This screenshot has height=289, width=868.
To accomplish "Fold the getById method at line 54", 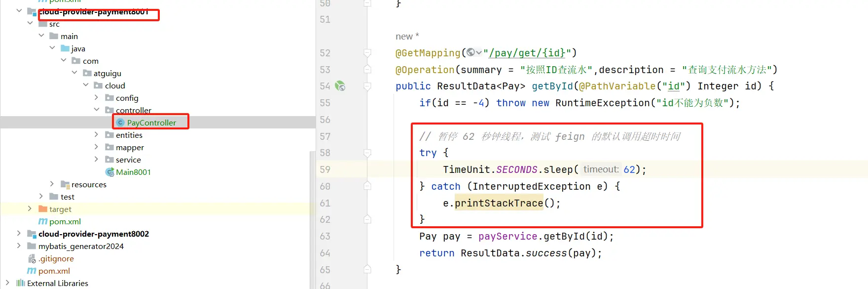I will [367, 86].
